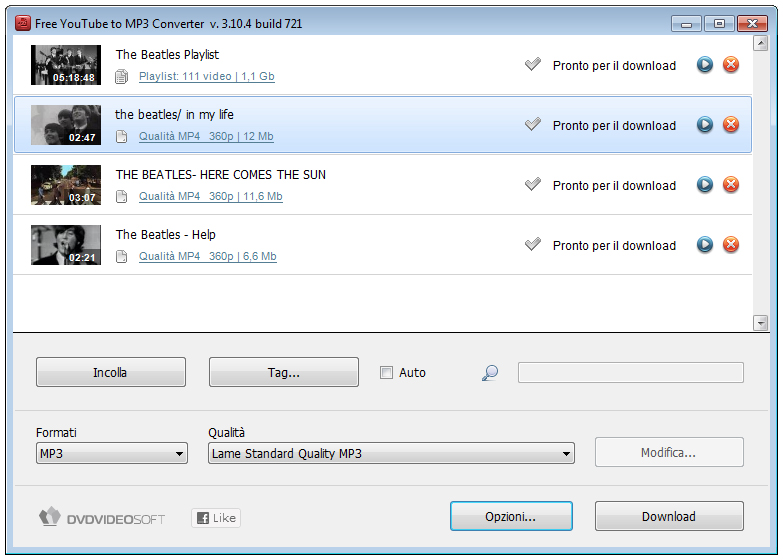Remove 'HERE COMES THE SUN' entry
Image resolution: width=783 pixels, height=560 pixels.
click(x=731, y=185)
